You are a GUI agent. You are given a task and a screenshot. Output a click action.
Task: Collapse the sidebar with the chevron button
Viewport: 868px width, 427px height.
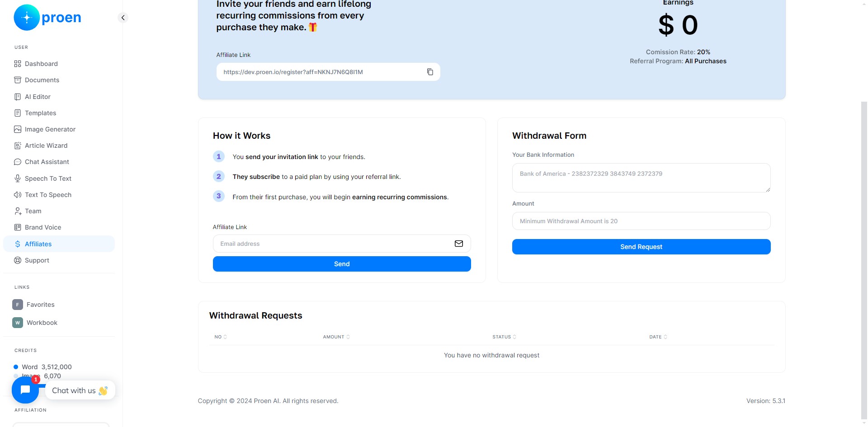pos(123,18)
